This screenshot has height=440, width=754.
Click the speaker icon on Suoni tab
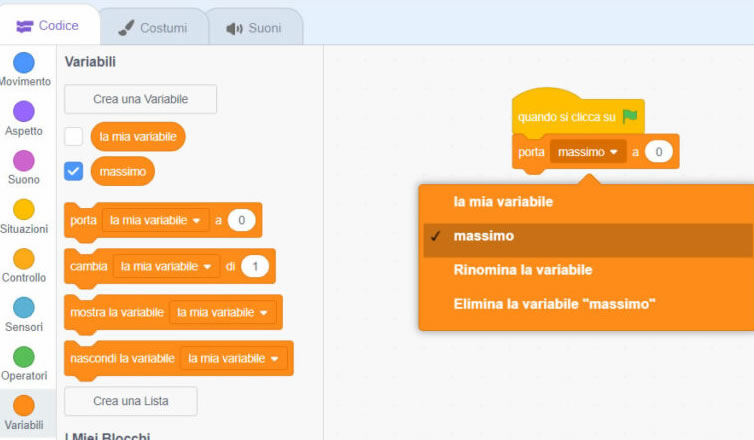(x=234, y=28)
